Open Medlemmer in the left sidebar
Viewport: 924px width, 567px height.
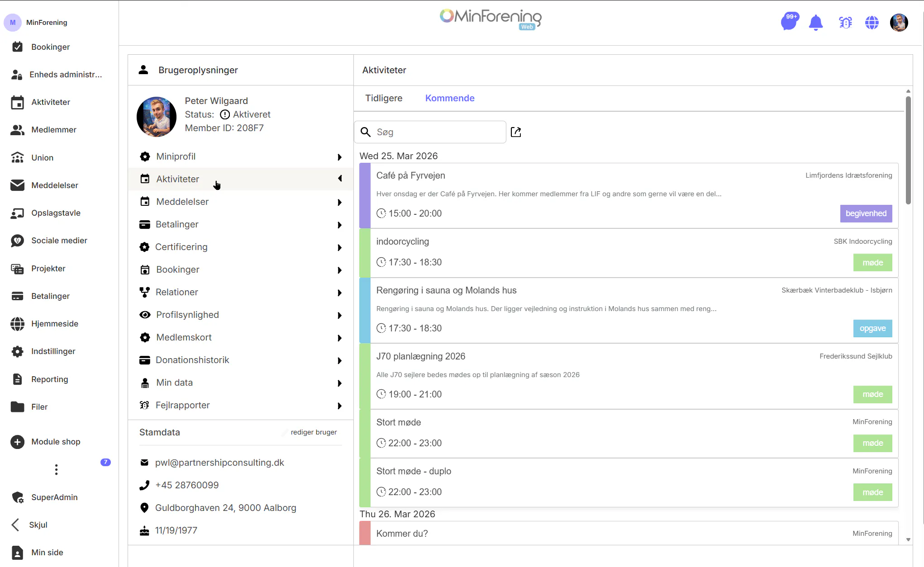(54, 130)
